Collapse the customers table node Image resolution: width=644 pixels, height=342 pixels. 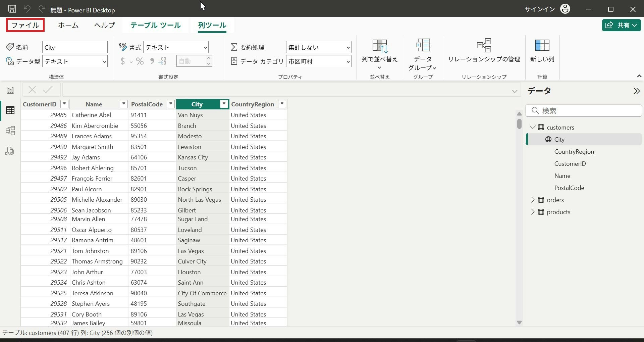[x=533, y=127]
